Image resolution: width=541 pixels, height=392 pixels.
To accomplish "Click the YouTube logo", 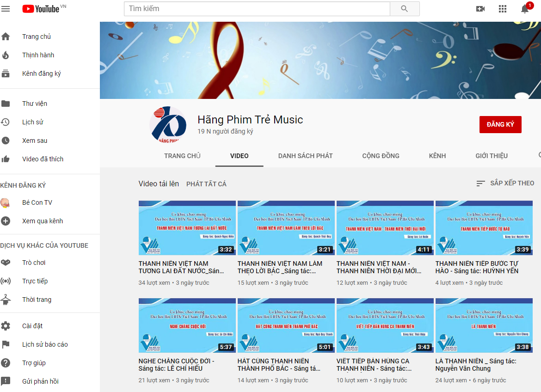I will [42, 9].
